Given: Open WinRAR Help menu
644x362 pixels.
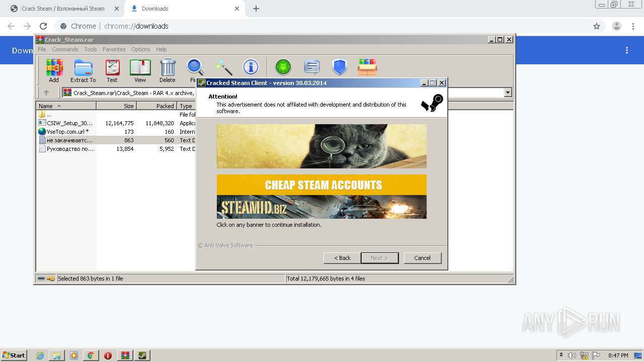Looking at the screenshot, I should (161, 49).
